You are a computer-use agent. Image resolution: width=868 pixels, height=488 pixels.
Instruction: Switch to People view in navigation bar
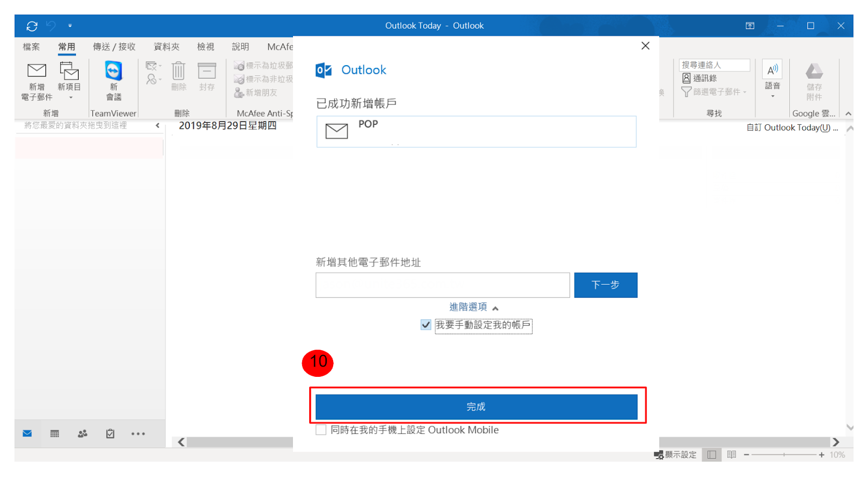(82, 433)
